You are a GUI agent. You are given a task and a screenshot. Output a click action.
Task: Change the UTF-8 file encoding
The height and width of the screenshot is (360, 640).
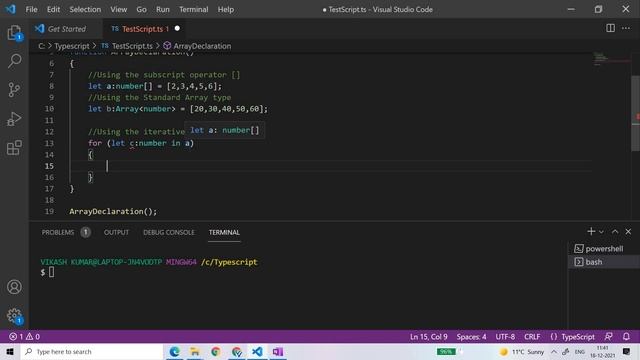(x=505, y=337)
